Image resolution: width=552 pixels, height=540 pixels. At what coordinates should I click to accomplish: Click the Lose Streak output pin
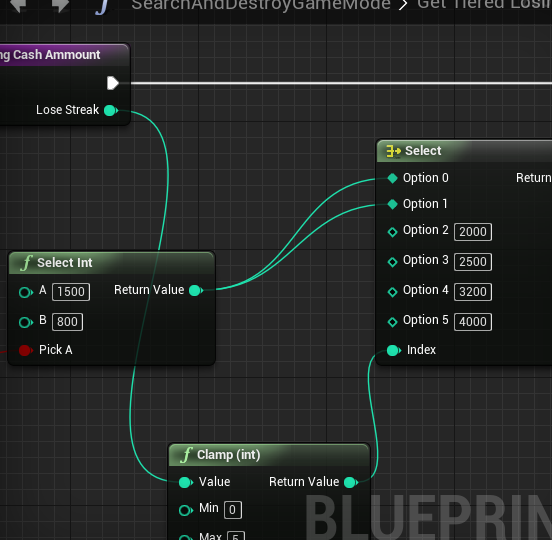pos(111,111)
